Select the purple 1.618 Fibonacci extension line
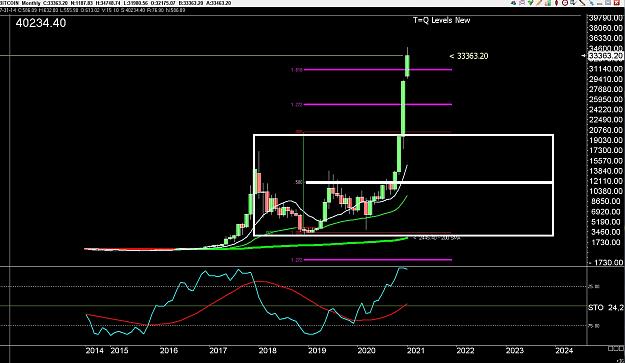This screenshot has width=625, height=363. tap(378, 70)
